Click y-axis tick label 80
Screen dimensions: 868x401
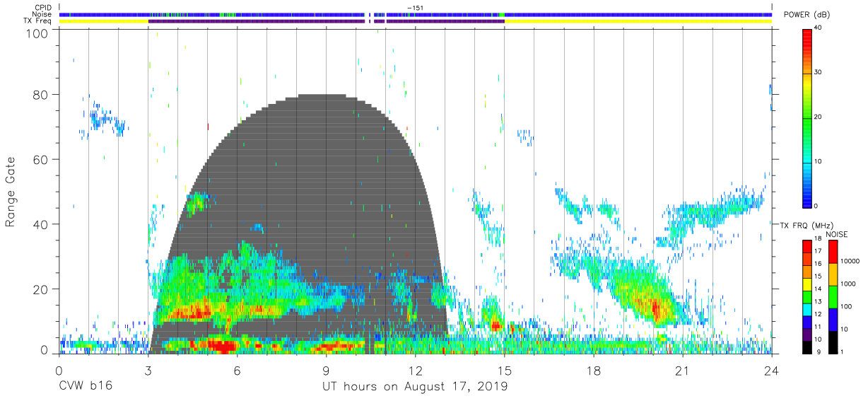[x=41, y=95]
